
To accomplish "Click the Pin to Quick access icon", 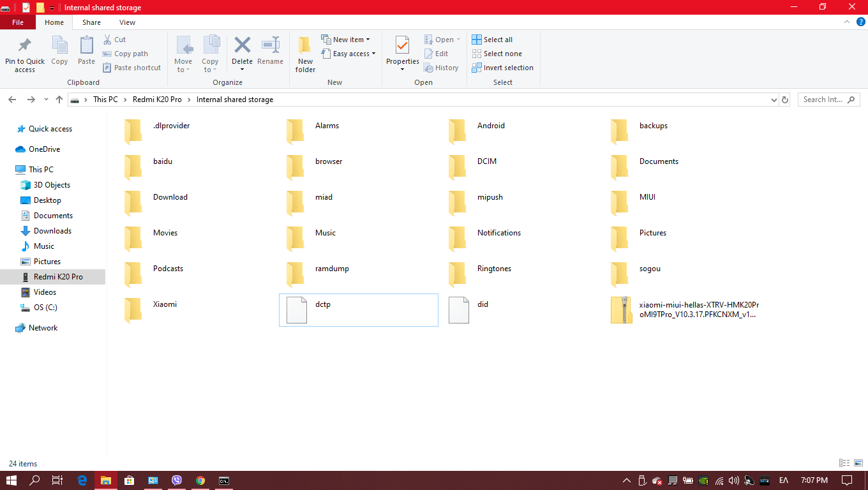I will 25,46.
